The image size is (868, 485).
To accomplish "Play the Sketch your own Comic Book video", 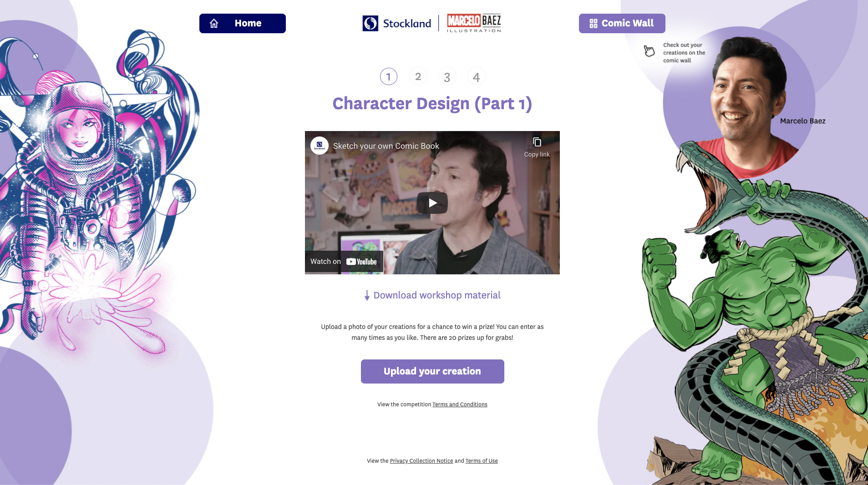I will 432,203.
